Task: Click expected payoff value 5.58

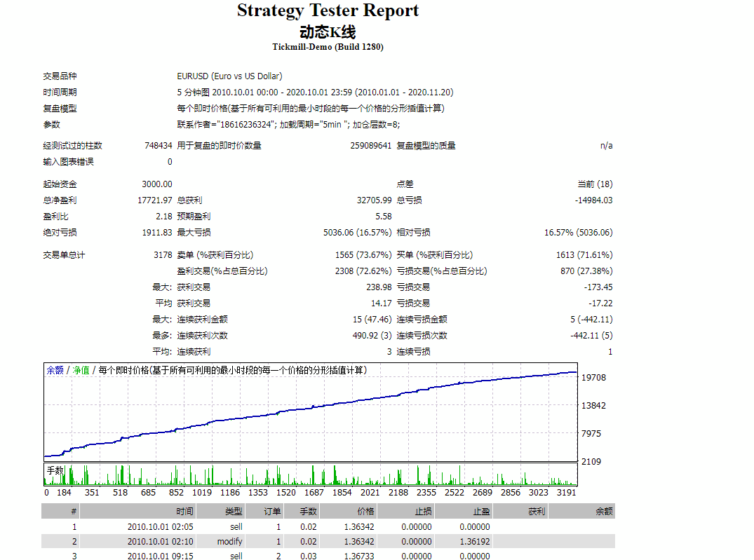Action: [383, 217]
